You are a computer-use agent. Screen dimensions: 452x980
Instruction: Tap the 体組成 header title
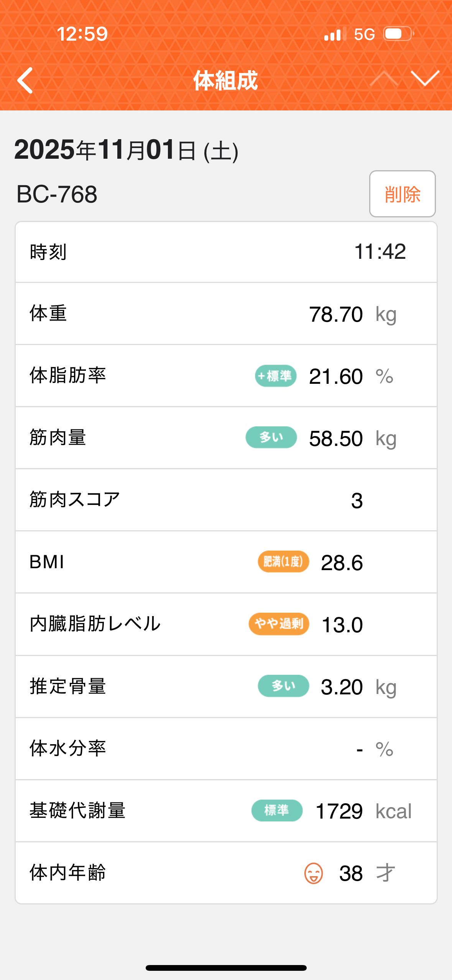pyautogui.click(x=225, y=81)
